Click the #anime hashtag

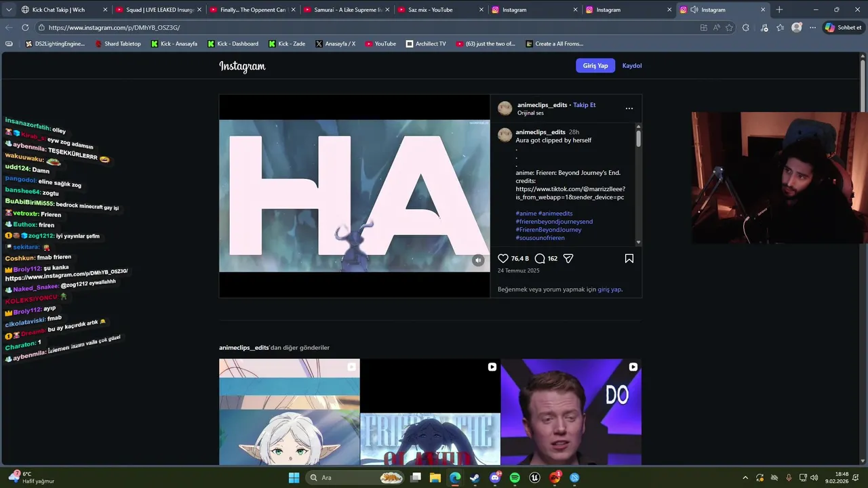coord(526,213)
